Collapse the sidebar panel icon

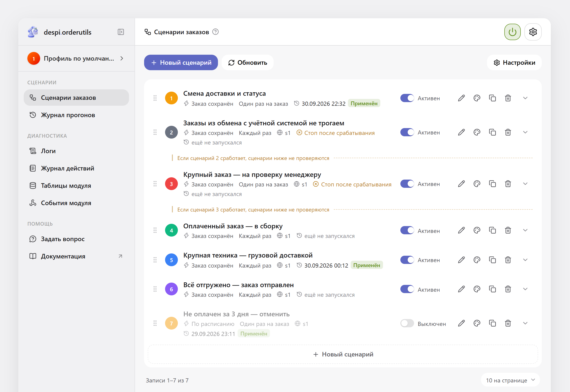[121, 32]
